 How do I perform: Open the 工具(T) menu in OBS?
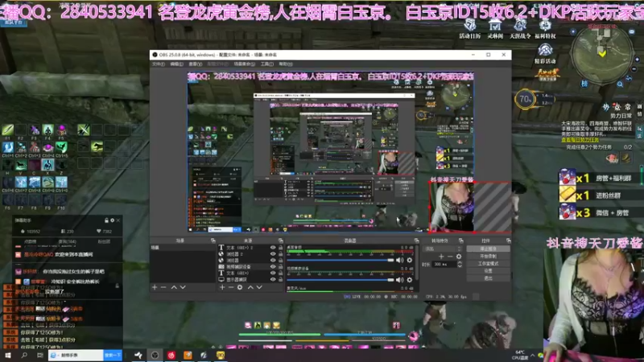click(267, 64)
